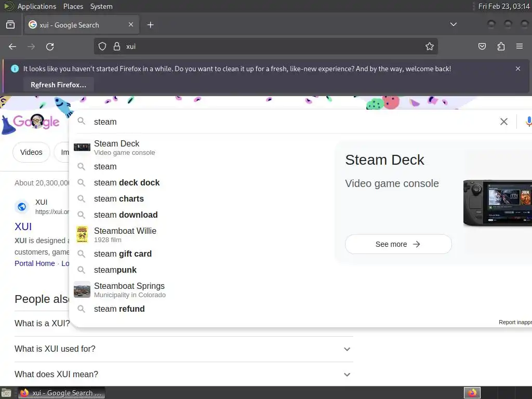Click the xui - Google Search taskbar button
Viewport: 532px width, 399px height.
[62, 393]
